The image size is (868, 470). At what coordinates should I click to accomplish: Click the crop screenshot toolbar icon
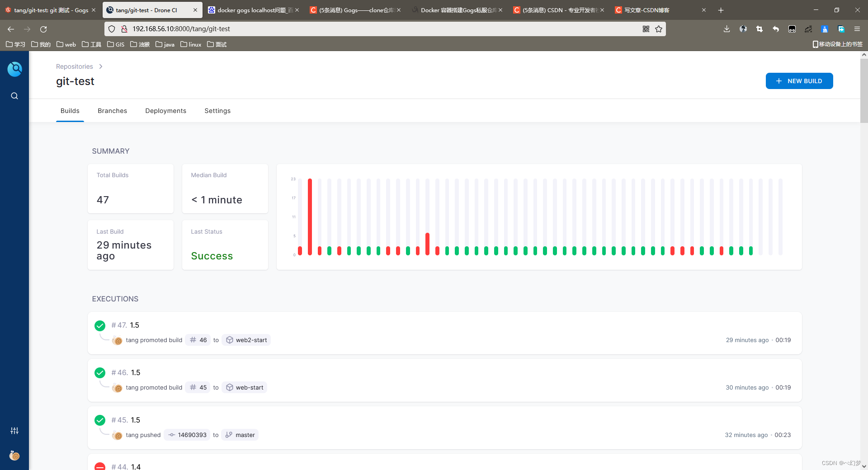coord(759,29)
